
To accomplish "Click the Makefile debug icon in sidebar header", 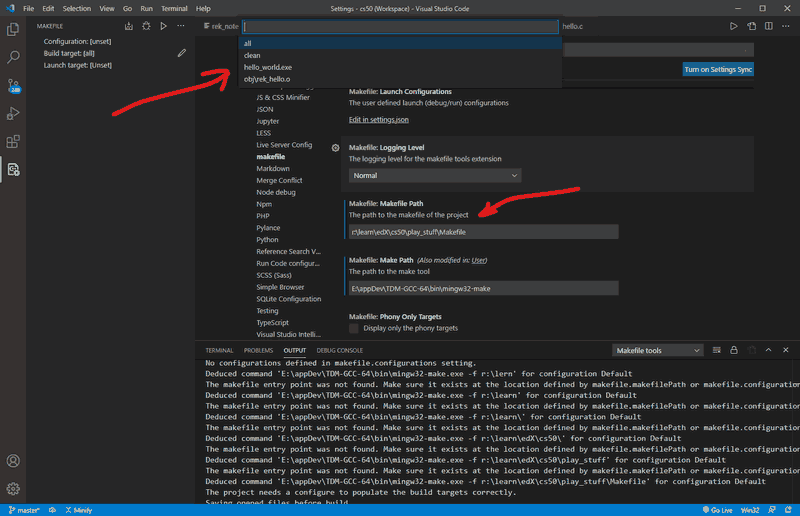I will pyautogui.click(x=146, y=26).
